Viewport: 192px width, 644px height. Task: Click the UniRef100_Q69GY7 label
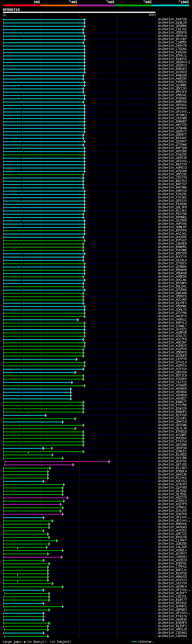coord(172,131)
